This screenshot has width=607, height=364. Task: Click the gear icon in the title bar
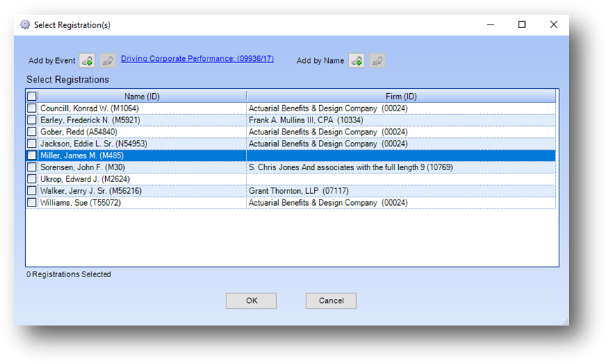tap(25, 24)
